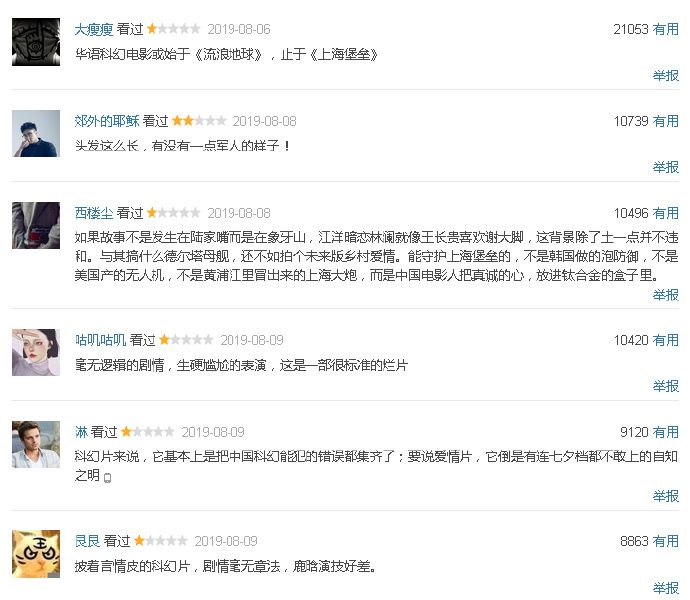Mark 西楼尘's long review as useful
Screen dimensions: 690x600
(666, 213)
